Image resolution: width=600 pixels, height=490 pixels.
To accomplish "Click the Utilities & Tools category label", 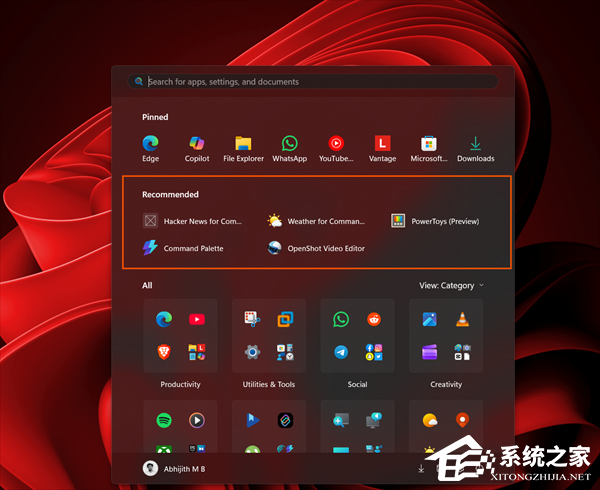I will [269, 384].
